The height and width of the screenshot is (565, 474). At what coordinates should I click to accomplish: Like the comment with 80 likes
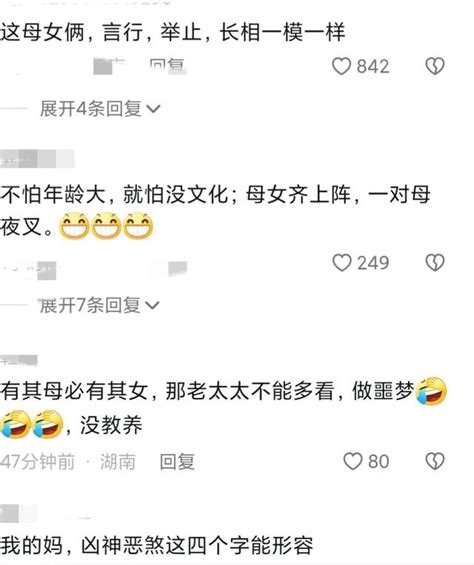353,461
